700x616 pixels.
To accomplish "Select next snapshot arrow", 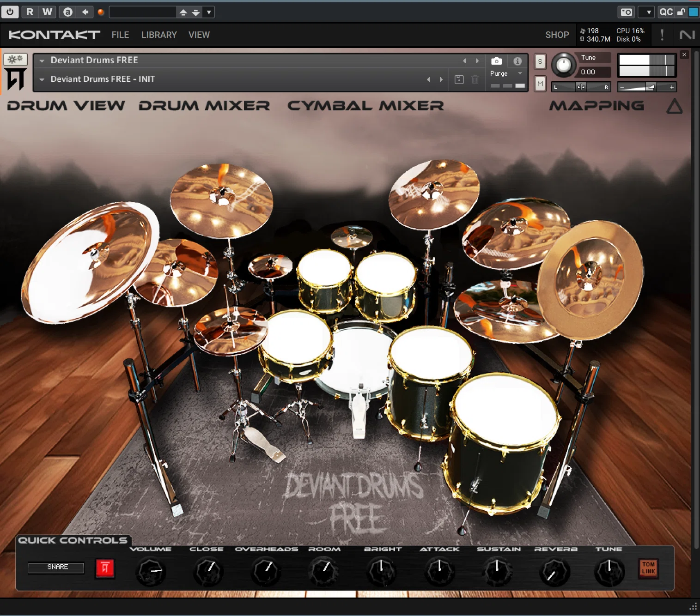I will point(441,79).
